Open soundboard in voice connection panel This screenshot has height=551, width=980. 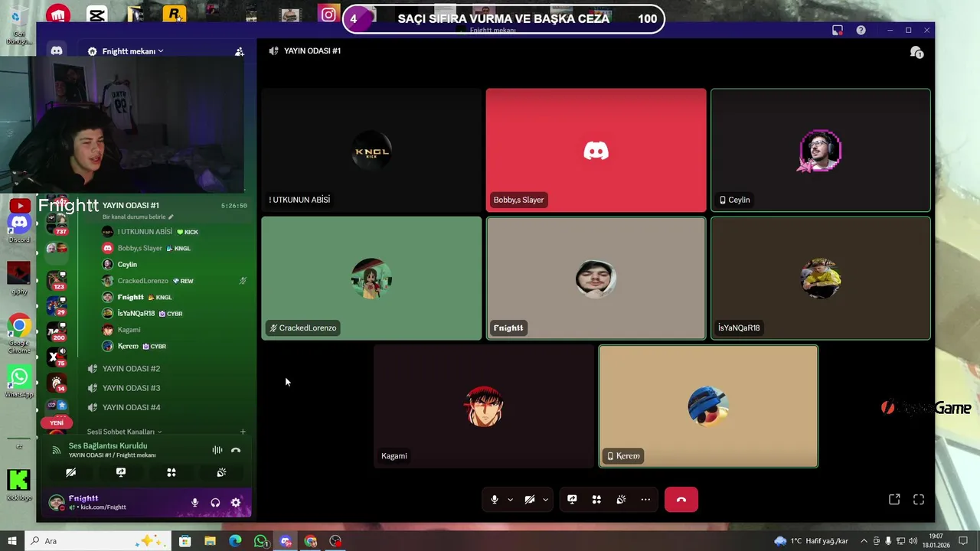tap(221, 473)
